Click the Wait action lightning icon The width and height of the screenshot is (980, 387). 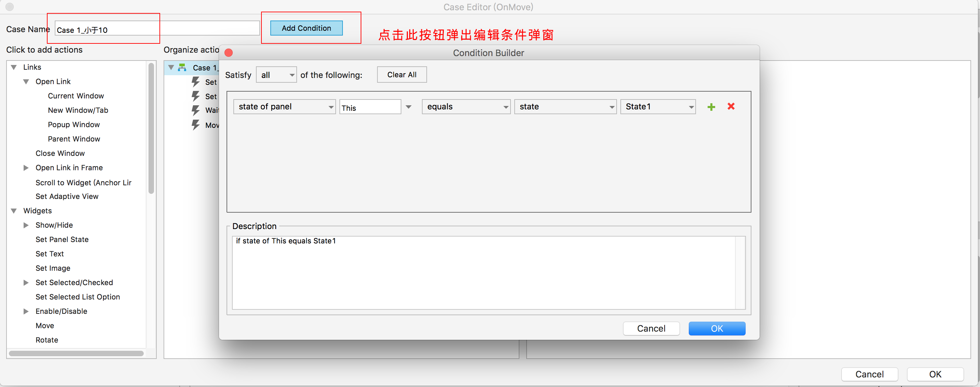195,111
